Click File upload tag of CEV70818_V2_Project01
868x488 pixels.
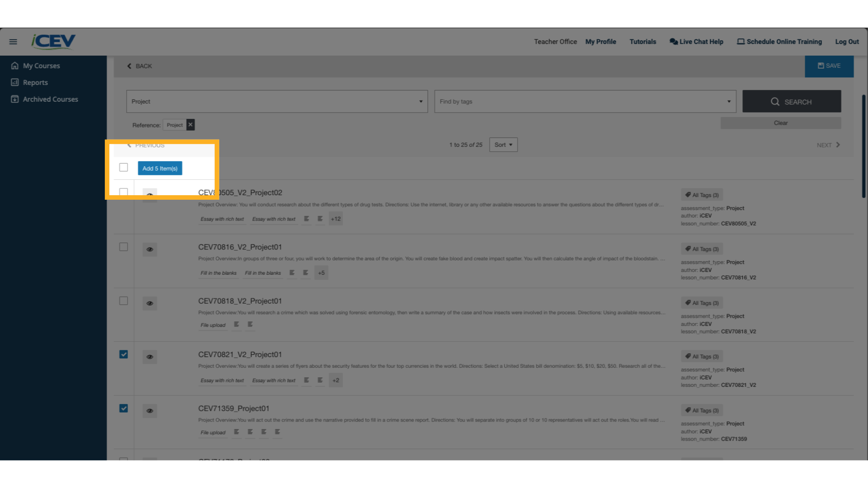point(213,325)
